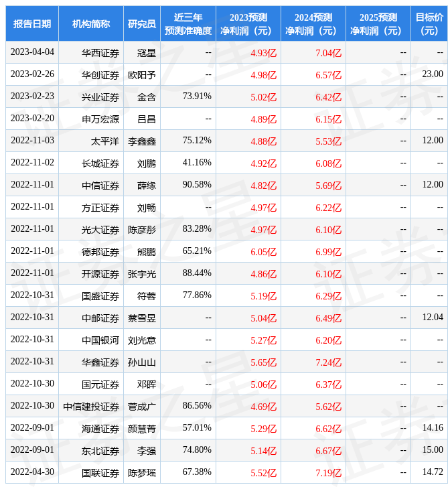Viewport: 448px width, 489px height.
Task: Click analyst name 刘光意
Action: pyautogui.click(x=142, y=340)
